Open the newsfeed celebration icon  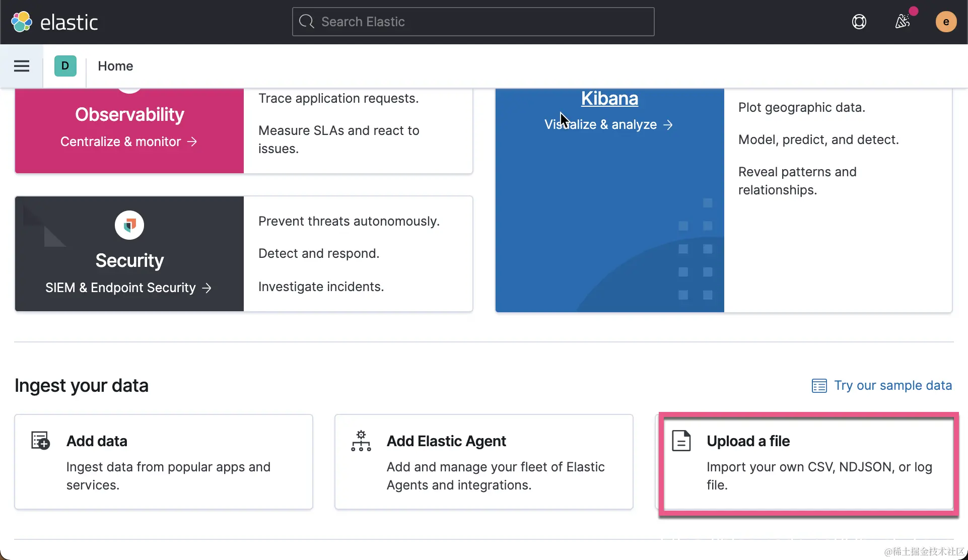(902, 22)
